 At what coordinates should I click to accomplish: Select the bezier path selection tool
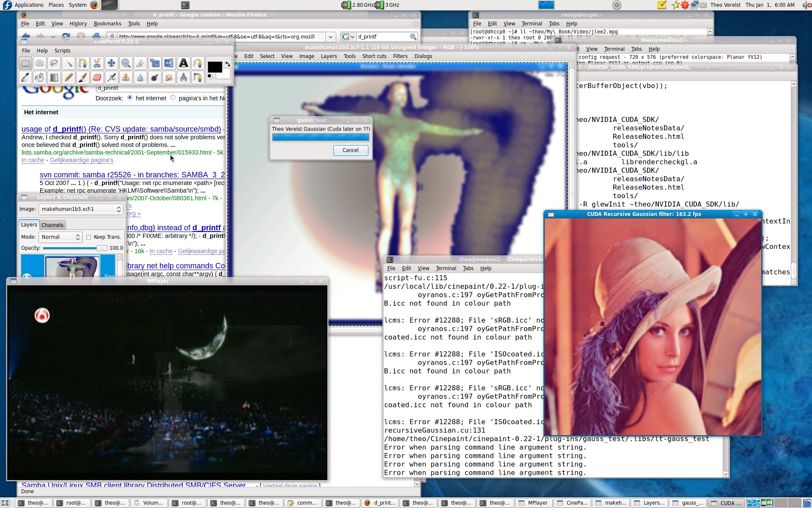[x=83, y=63]
